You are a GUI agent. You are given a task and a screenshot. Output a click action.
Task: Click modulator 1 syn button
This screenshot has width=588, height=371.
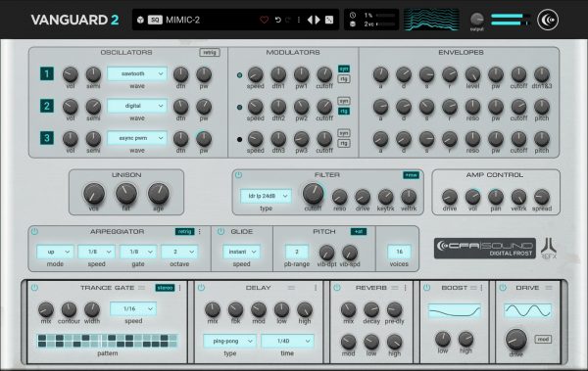tap(344, 69)
